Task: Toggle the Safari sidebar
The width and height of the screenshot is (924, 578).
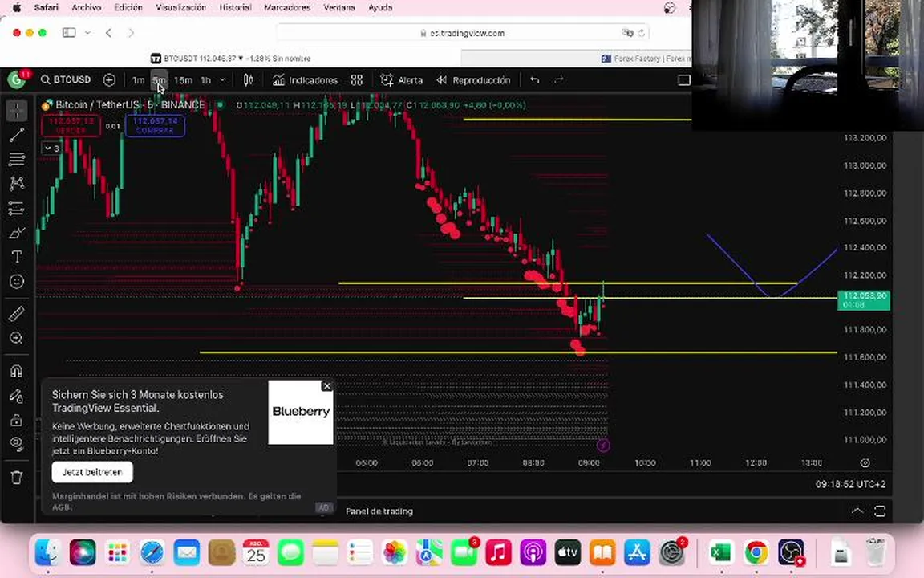Action: 69,33
